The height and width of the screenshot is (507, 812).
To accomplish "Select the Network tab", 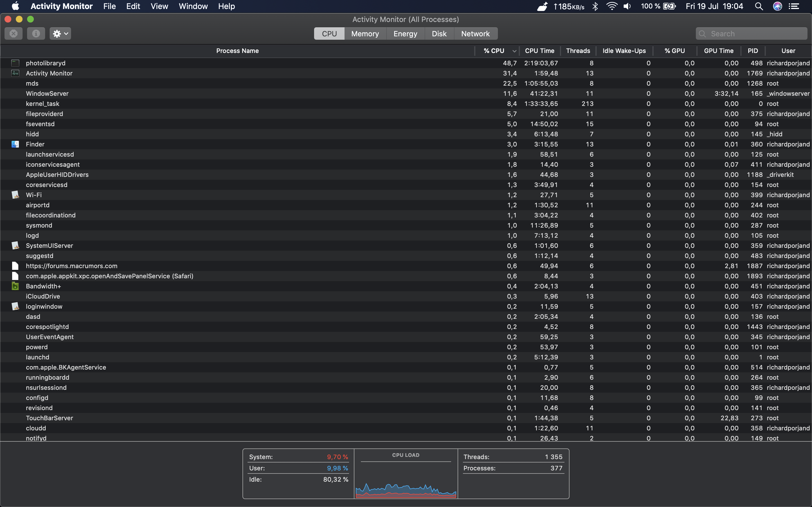I will [x=475, y=34].
